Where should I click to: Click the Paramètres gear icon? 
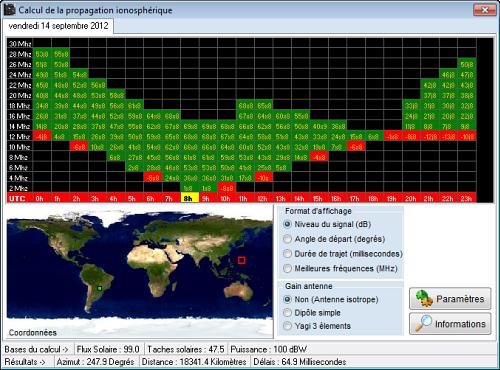(x=424, y=298)
